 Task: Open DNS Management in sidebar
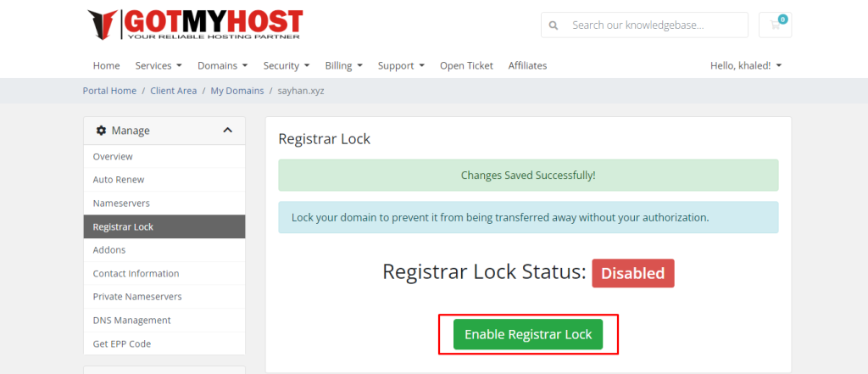pos(131,321)
